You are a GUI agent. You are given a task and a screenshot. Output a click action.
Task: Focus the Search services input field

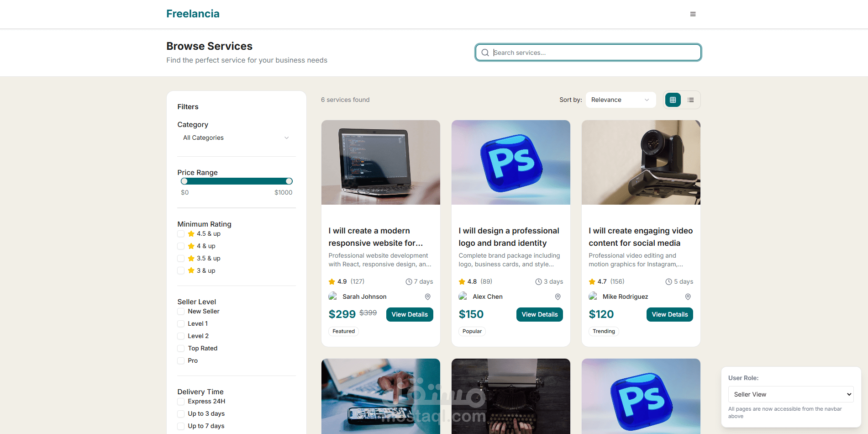594,53
